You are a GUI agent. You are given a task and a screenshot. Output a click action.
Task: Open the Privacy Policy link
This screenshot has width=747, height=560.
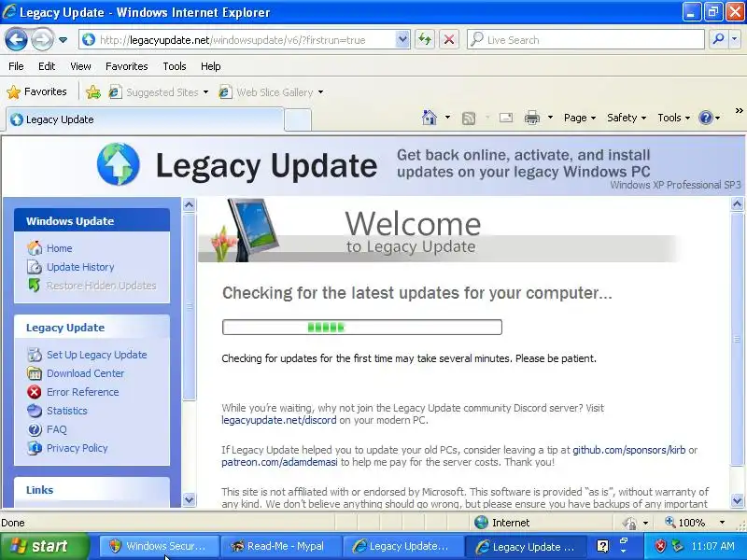pos(77,448)
